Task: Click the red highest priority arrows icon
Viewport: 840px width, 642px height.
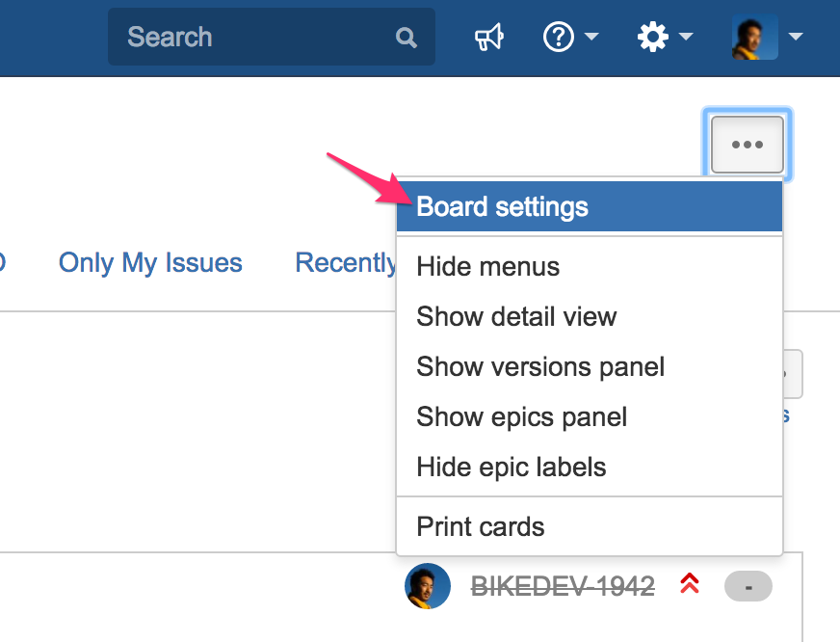Action: [x=690, y=583]
